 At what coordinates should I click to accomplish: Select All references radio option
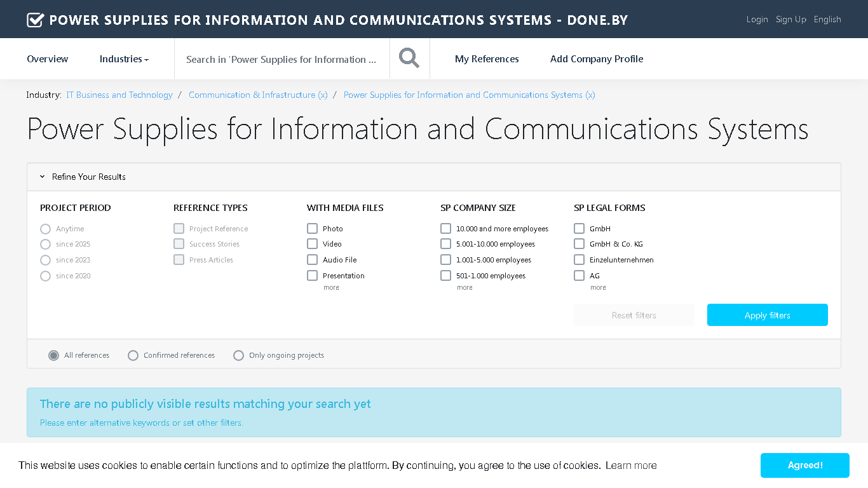point(54,355)
